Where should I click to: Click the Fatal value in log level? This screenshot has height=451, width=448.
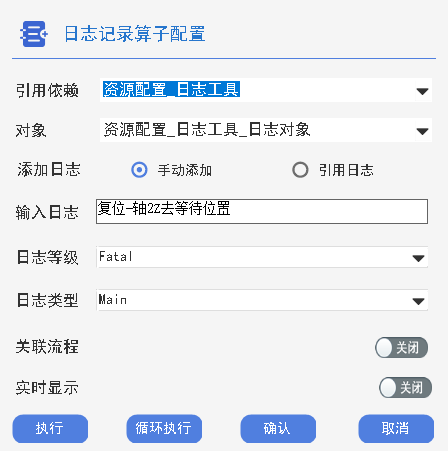[116, 256]
